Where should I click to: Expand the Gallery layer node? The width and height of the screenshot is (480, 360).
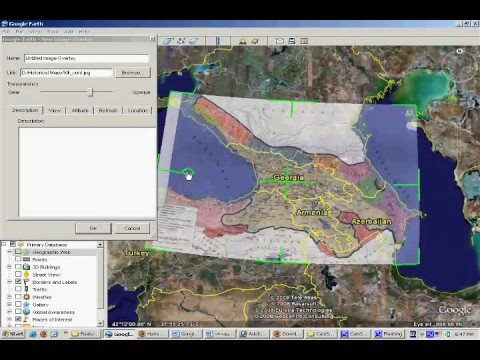point(9,304)
